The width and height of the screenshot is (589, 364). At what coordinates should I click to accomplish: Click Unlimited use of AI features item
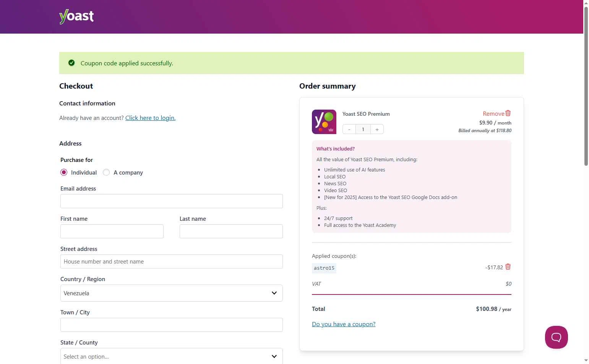click(x=355, y=170)
